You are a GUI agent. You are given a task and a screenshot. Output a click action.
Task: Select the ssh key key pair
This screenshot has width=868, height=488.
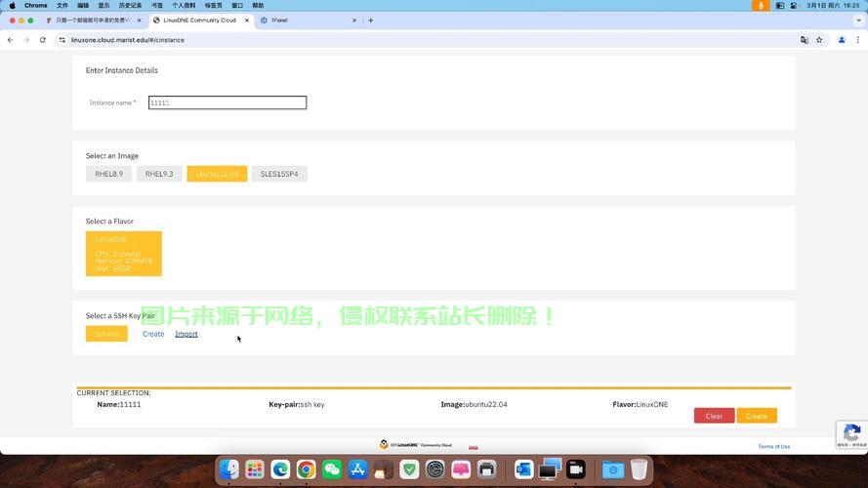click(106, 334)
